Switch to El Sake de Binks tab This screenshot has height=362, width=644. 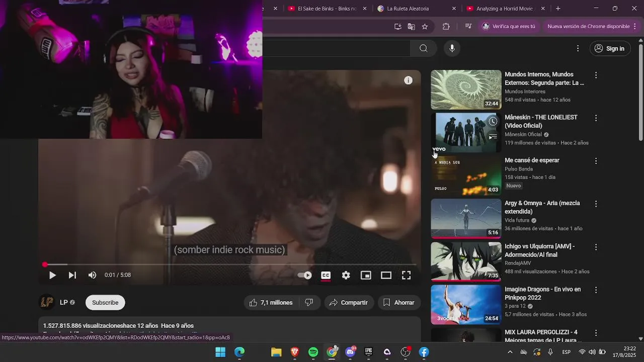[327, 9]
